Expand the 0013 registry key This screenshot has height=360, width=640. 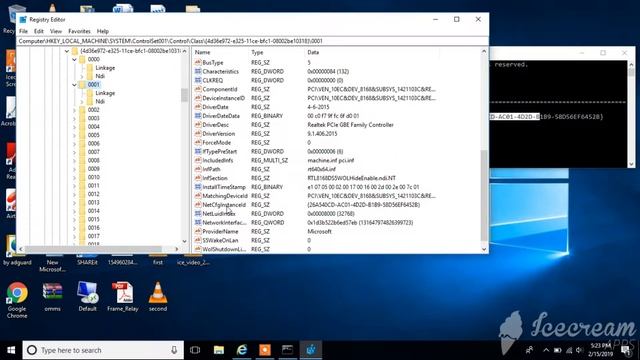click(74, 202)
